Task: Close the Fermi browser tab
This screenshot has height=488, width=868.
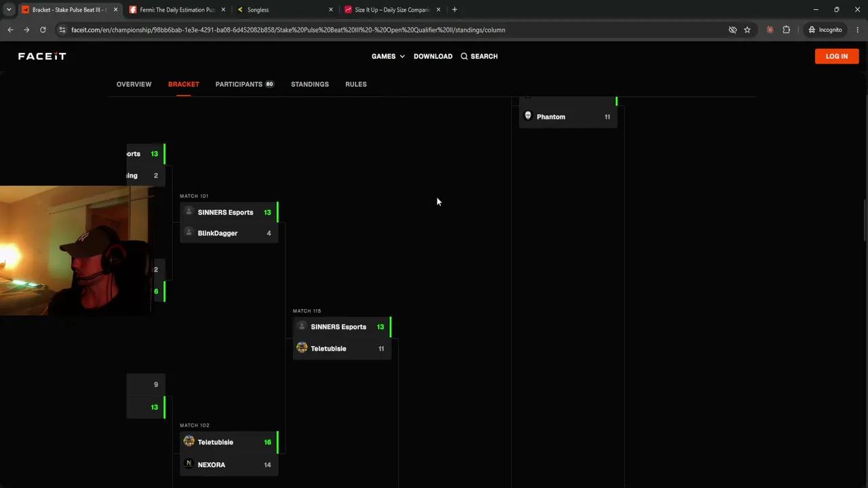Action: (223, 9)
